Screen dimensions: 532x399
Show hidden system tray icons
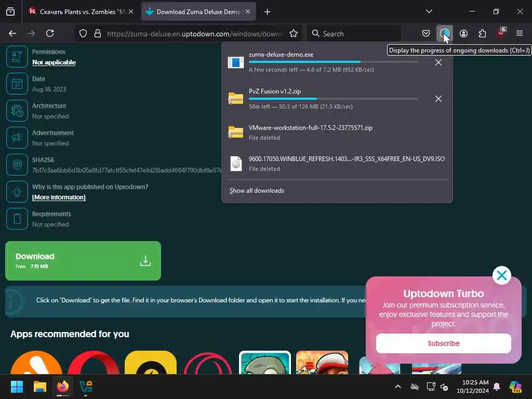click(x=398, y=387)
